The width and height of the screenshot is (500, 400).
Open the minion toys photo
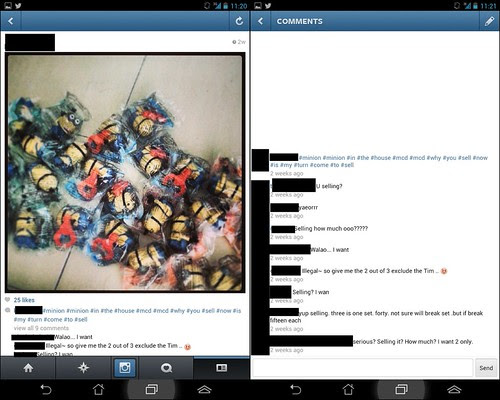point(125,172)
